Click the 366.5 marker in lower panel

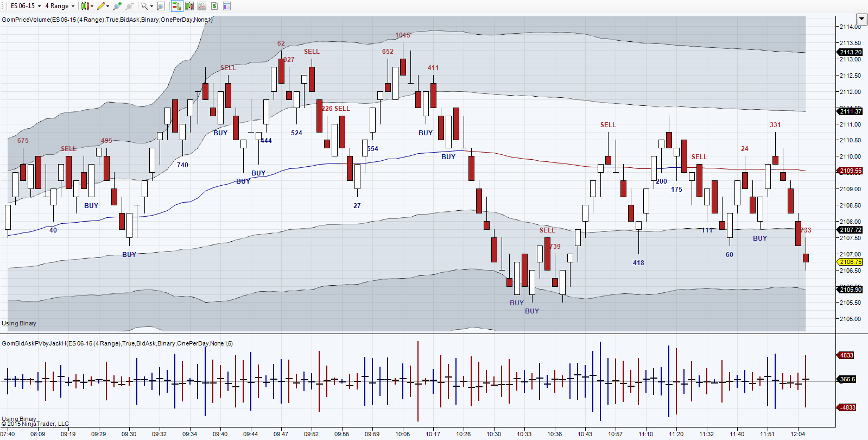(x=847, y=379)
